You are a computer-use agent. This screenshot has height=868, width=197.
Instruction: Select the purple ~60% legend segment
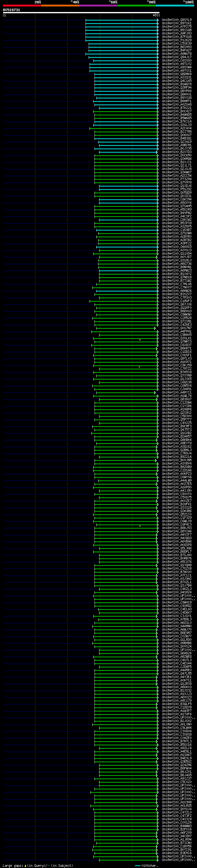(99, 6)
